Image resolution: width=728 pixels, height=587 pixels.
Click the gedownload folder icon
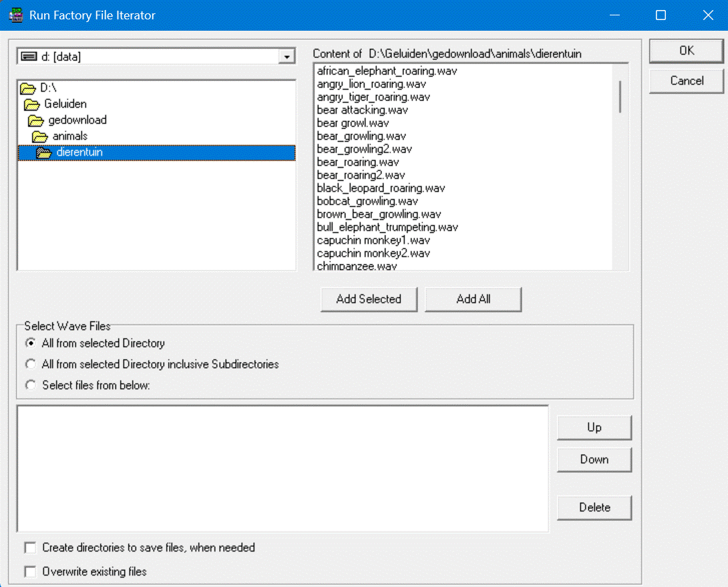point(36,121)
